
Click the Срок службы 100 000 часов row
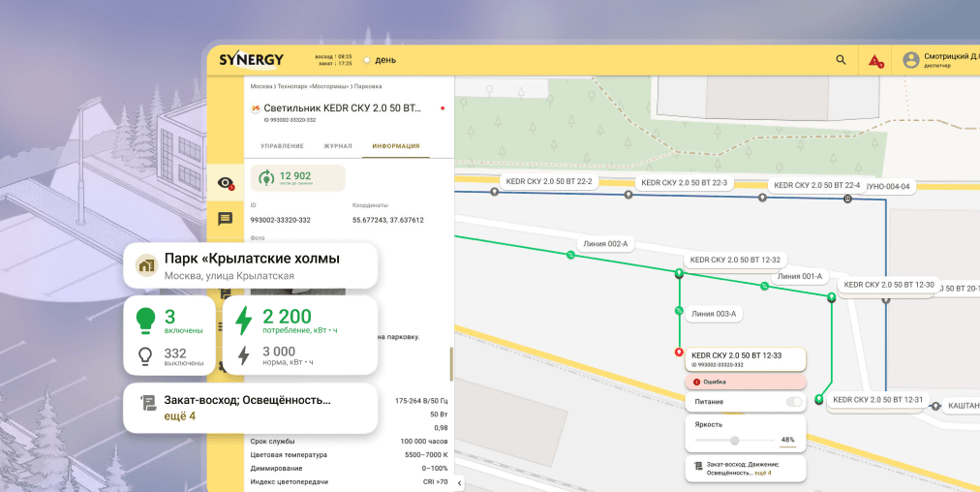349,442
